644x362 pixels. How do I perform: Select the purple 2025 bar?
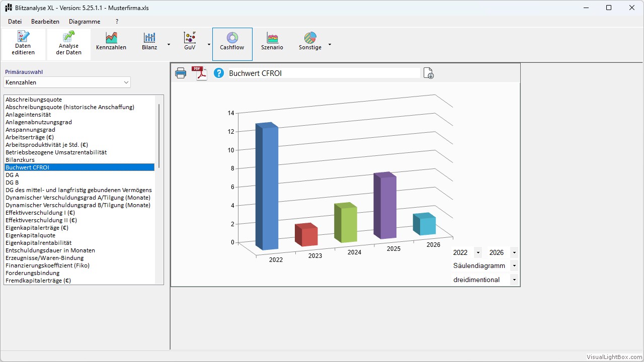384,206
